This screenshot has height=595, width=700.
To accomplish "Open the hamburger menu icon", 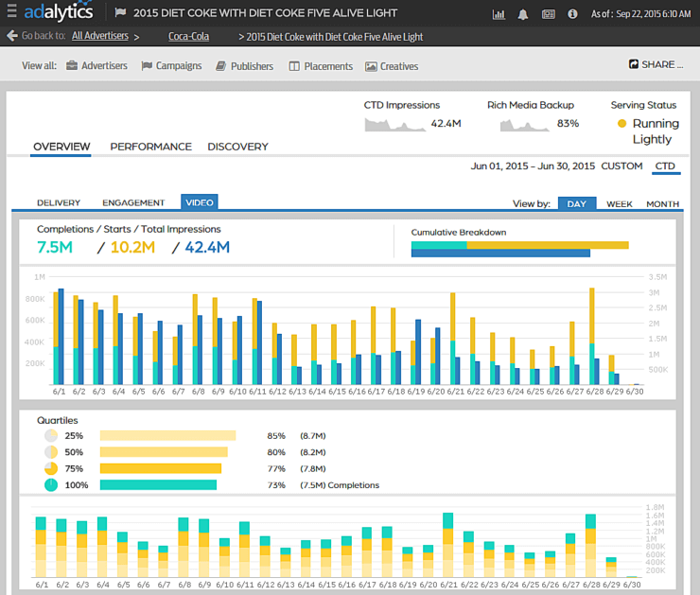I will [x=12, y=10].
